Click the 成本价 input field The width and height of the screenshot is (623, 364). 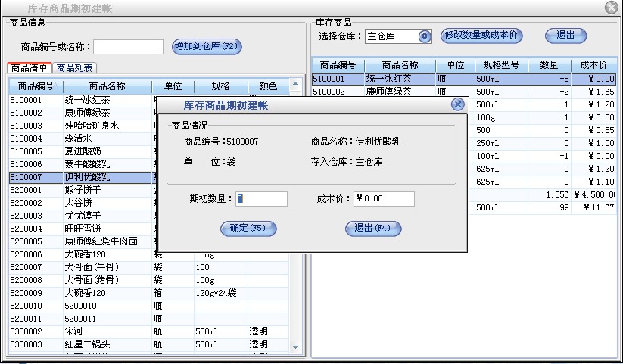[x=384, y=199]
